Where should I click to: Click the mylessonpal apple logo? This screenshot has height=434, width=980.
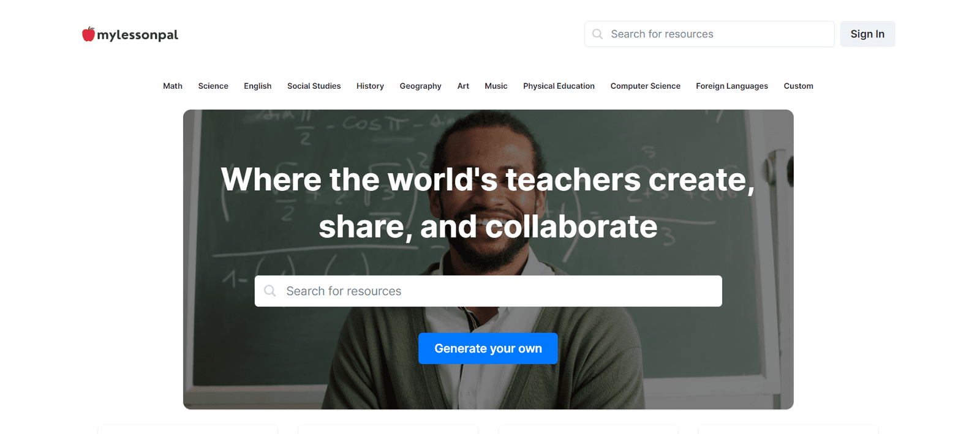tap(88, 34)
